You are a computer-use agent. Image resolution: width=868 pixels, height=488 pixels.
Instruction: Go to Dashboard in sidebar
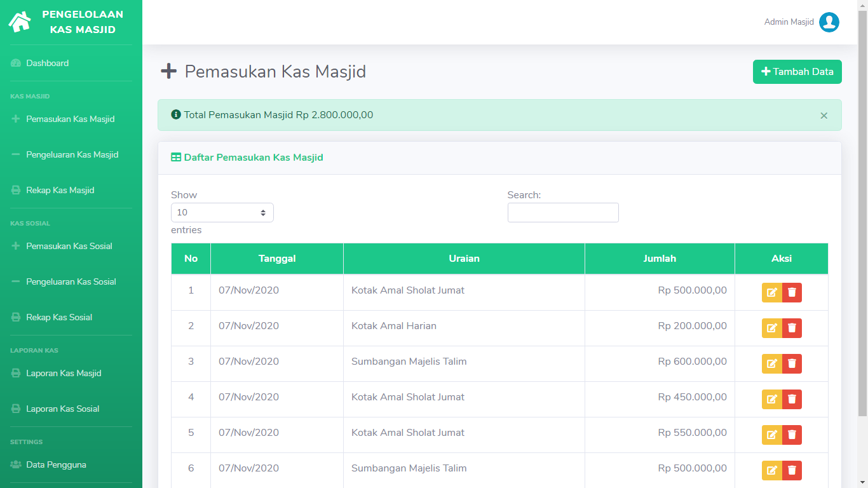point(71,63)
